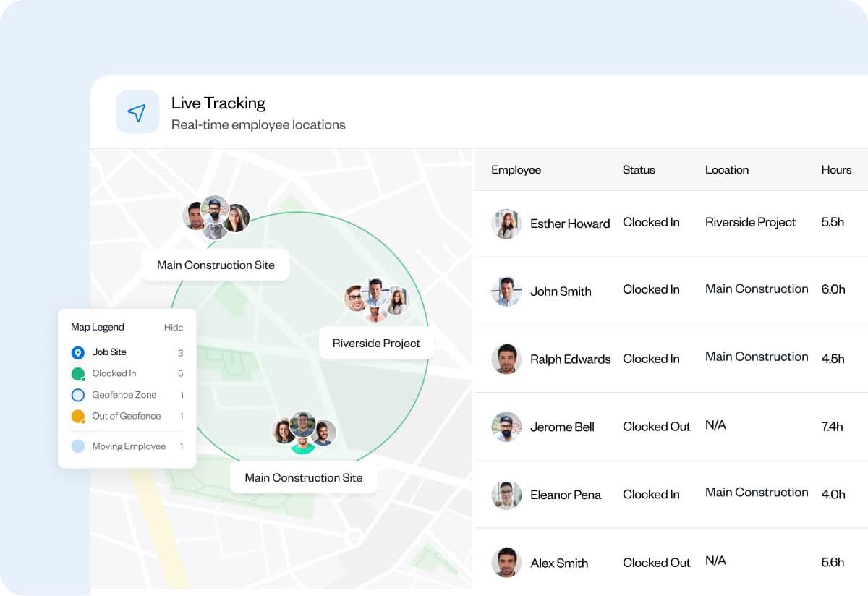Open the Location column sort options
868x596 pixels.
click(727, 169)
